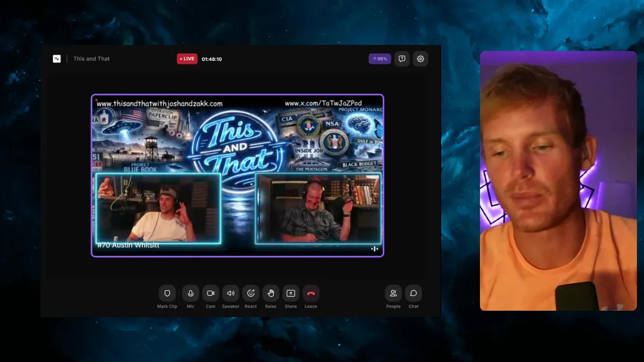Click the 'This and That' session title

tap(92, 59)
